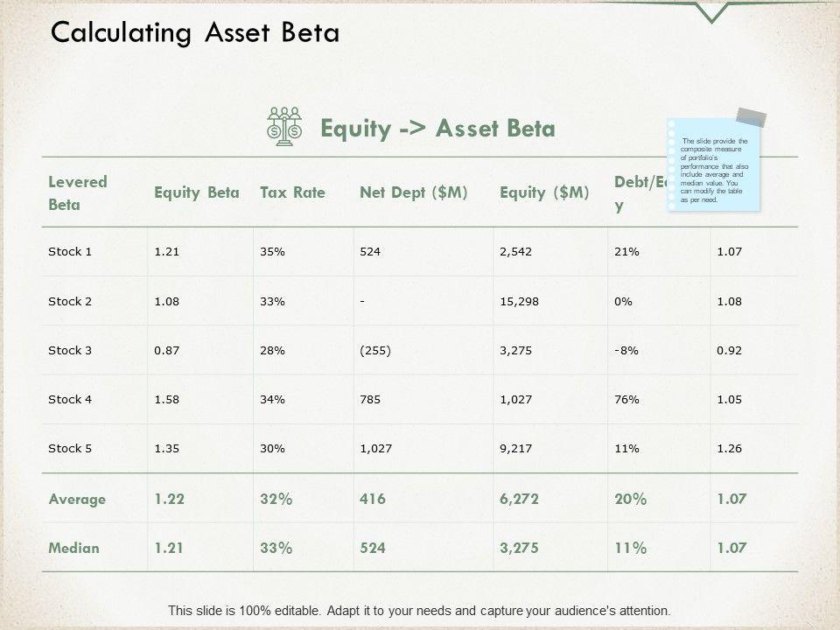Click the 'Net Dept ($M)' header
Screen dimensions: 840x630
413,192
